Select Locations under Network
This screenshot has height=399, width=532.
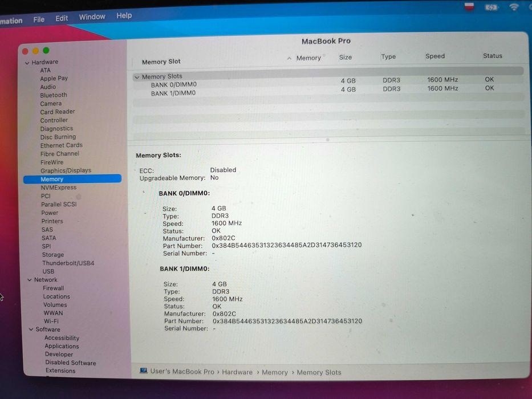pos(56,296)
